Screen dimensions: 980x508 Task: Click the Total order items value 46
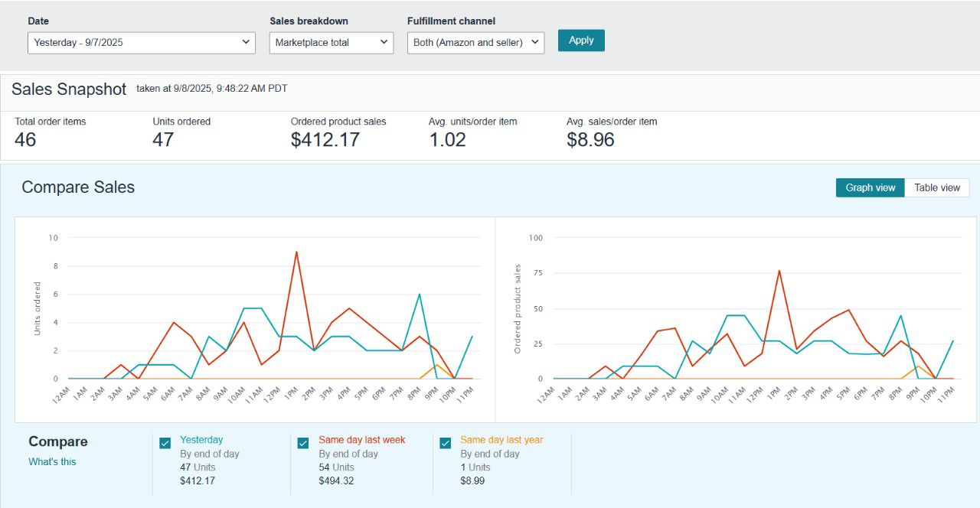pos(25,140)
